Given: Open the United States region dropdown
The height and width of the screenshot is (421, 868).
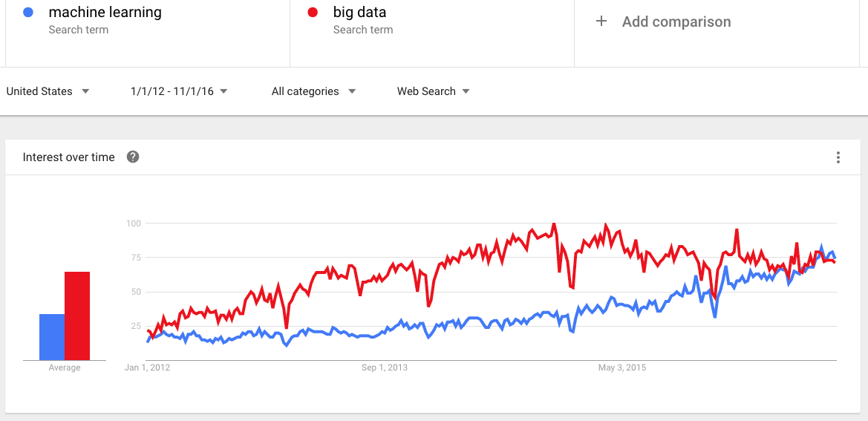Looking at the screenshot, I should pyautogui.click(x=48, y=91).
